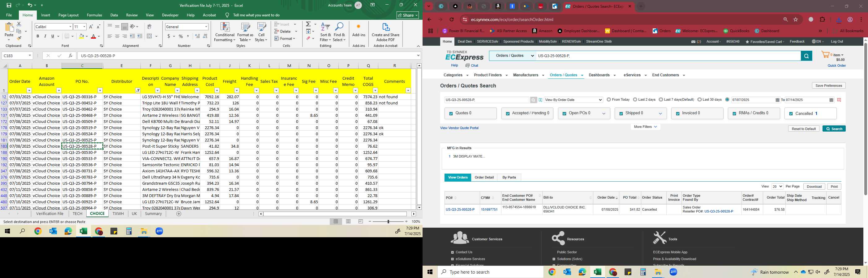Select the From Today radio option
This screenshot has width=868, height=278.
[608, 100]
